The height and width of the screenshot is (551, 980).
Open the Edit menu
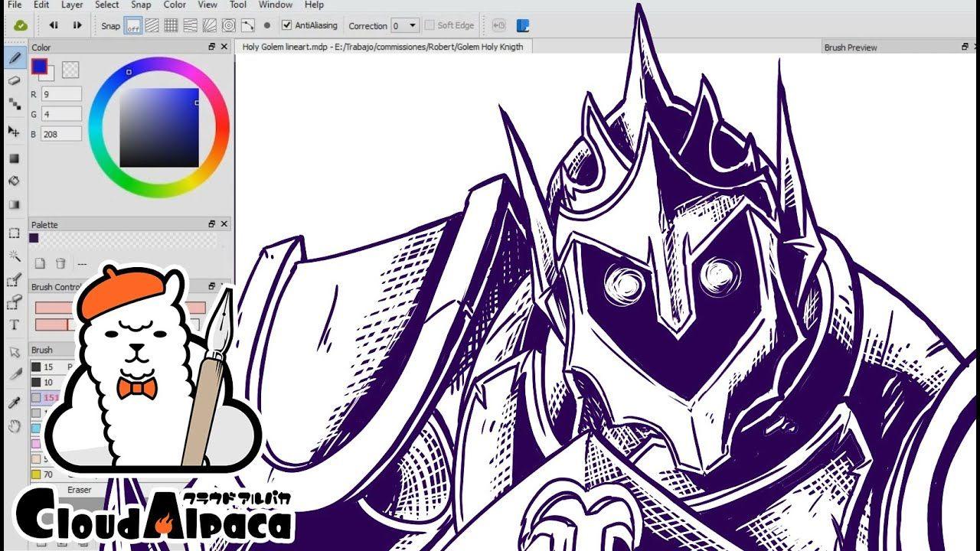click(41, 5)
